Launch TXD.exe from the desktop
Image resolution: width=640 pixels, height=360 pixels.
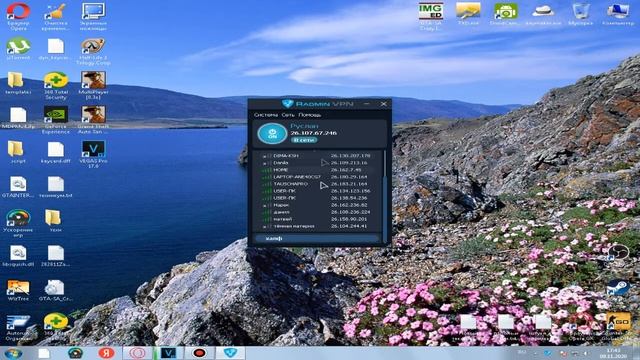click(468, 14)
